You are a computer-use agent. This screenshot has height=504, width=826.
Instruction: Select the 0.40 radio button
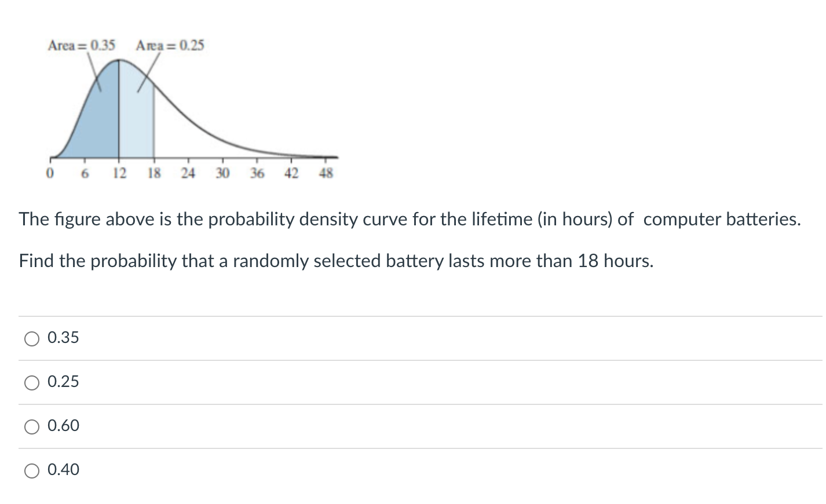click(x=32, y=470)
